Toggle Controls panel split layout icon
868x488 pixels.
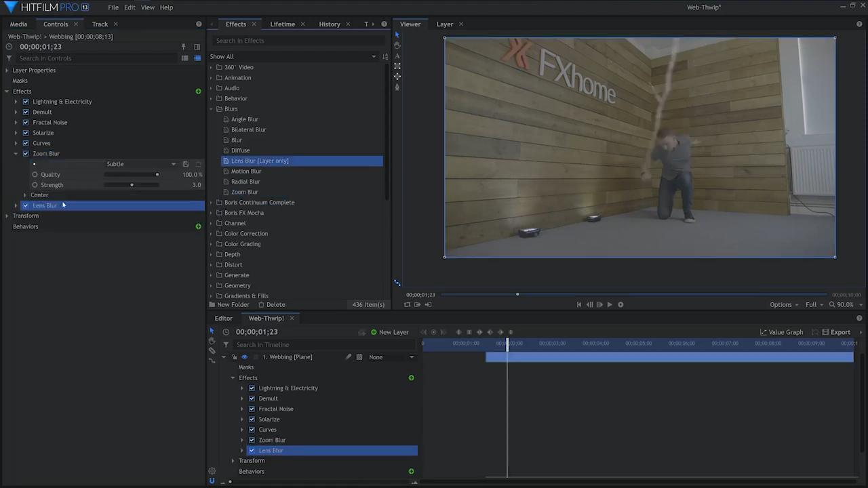[197, 47]
